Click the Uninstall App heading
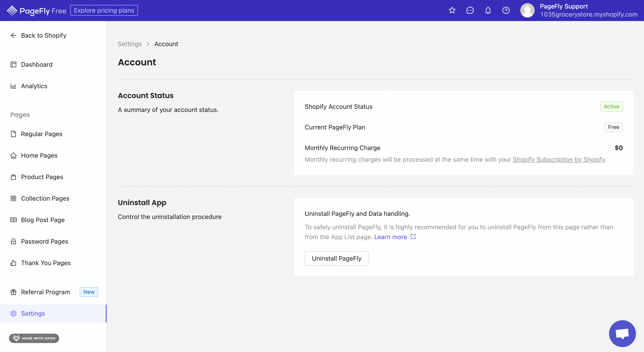Screen dimensions: 644x352 142,203
